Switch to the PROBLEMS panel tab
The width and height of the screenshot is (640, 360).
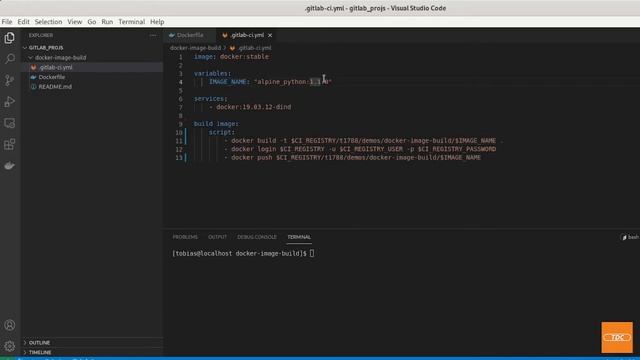click(x=185, y=237)
